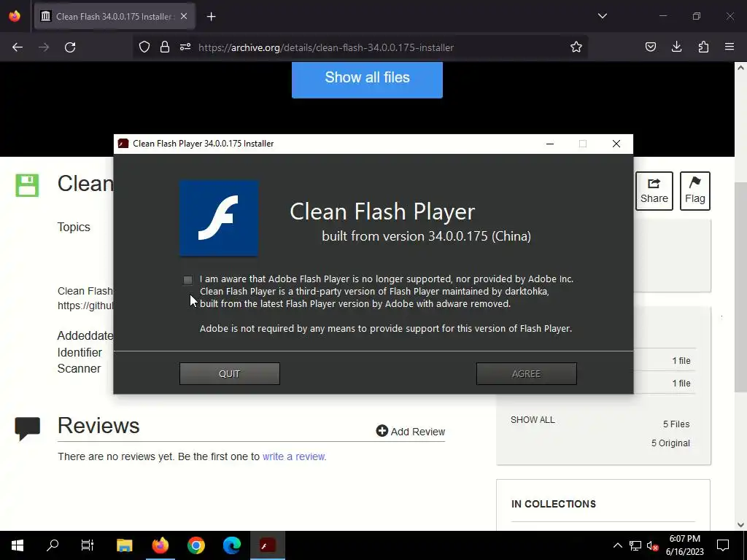Click SHOW ALL in download options
This screenshot has height=560, width=747.
533,420
